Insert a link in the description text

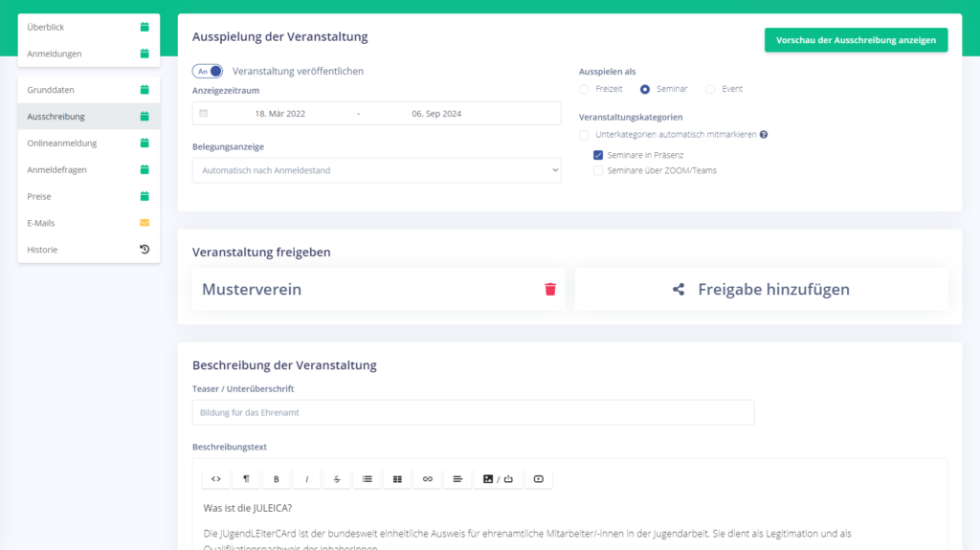click(428, 479)
